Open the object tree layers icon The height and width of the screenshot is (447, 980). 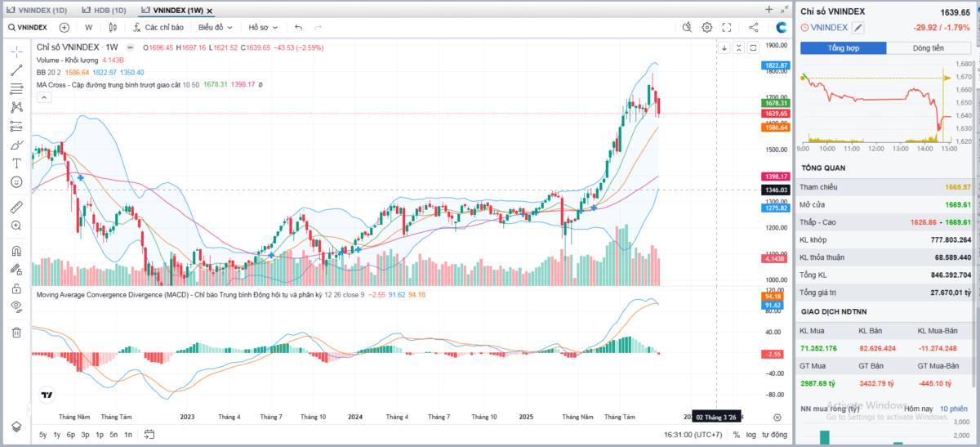point(16,427)
